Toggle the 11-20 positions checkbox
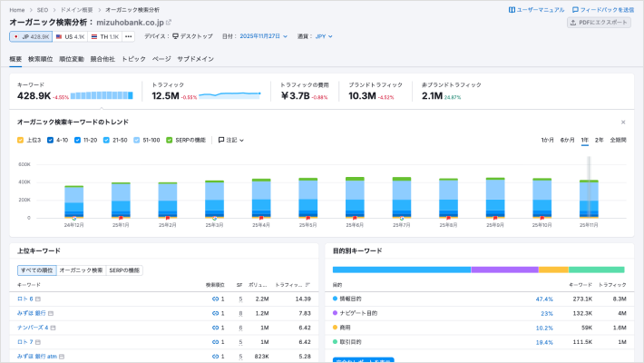Screen dimensions: 644x363 (78, 140)
